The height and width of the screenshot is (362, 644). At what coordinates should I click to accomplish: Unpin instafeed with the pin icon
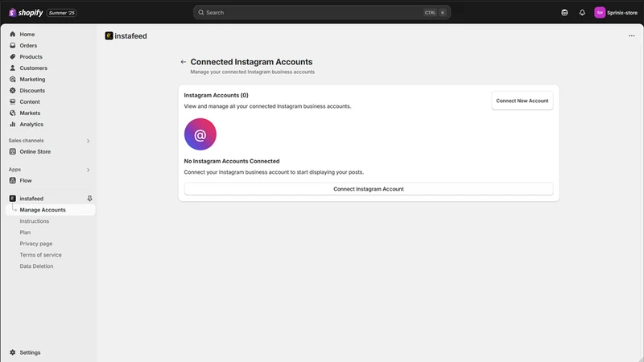[89, 199]
